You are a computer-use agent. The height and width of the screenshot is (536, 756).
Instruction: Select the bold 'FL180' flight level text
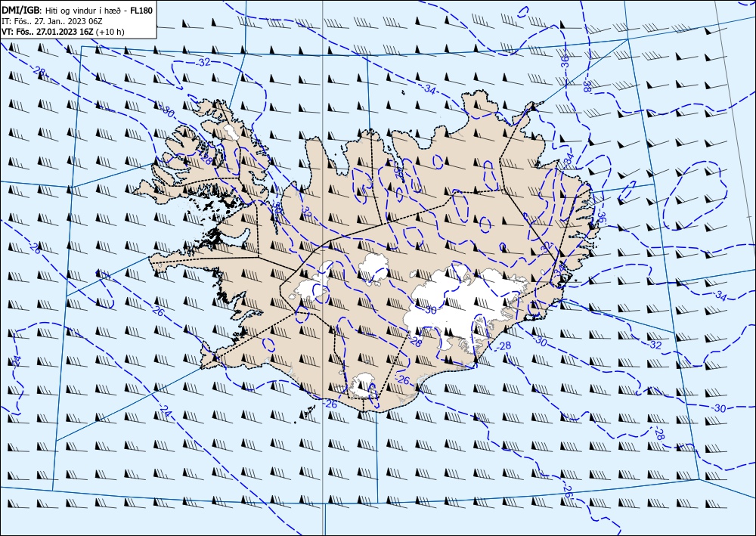pos(141,10)
